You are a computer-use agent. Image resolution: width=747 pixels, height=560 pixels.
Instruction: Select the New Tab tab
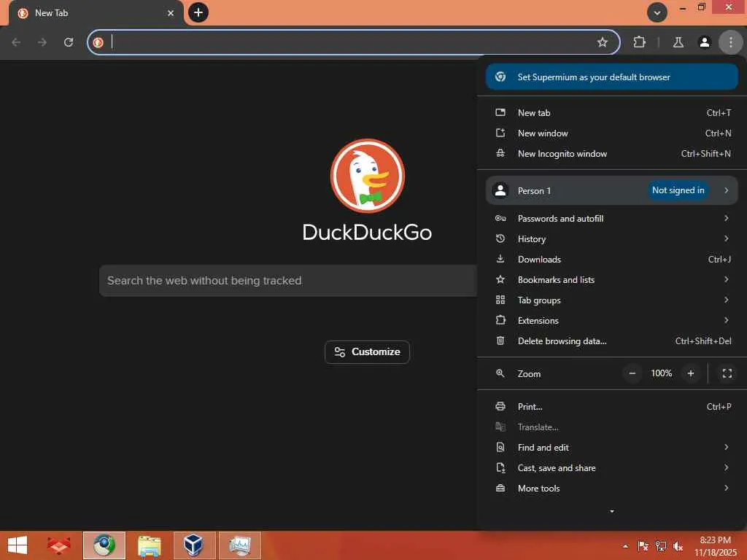[x=96, y=13]
